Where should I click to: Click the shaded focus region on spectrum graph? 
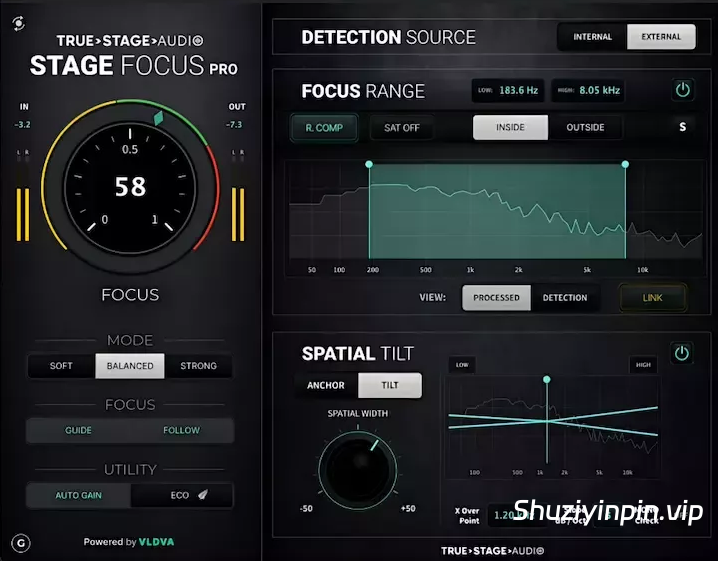click(x=497, y=212)
